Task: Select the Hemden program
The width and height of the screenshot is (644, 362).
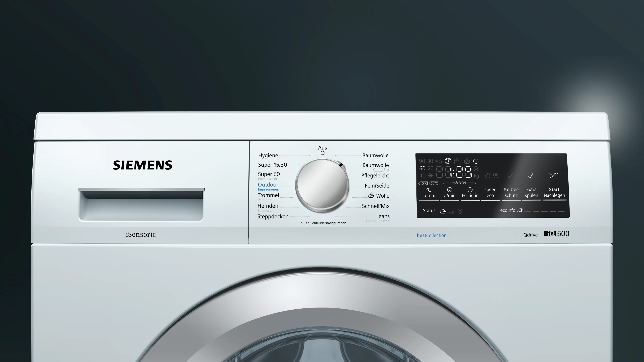Action: tap(268, 206)
